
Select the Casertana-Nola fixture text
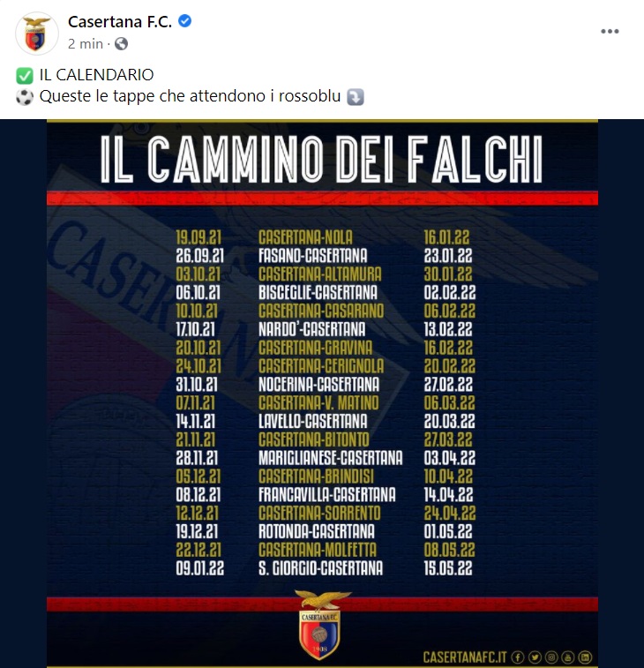tap(305, 236)
